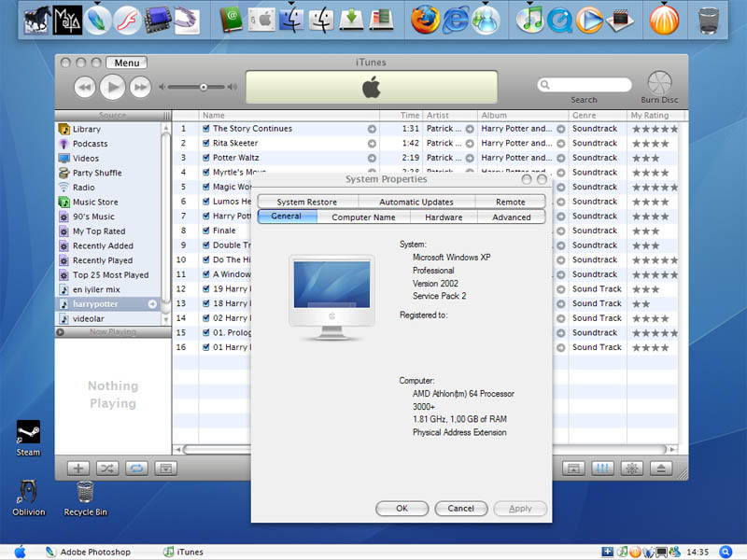The width and height of the screenshot is (747, 560).
Task: Click OK in System Properties
Action: pos(402,509)
